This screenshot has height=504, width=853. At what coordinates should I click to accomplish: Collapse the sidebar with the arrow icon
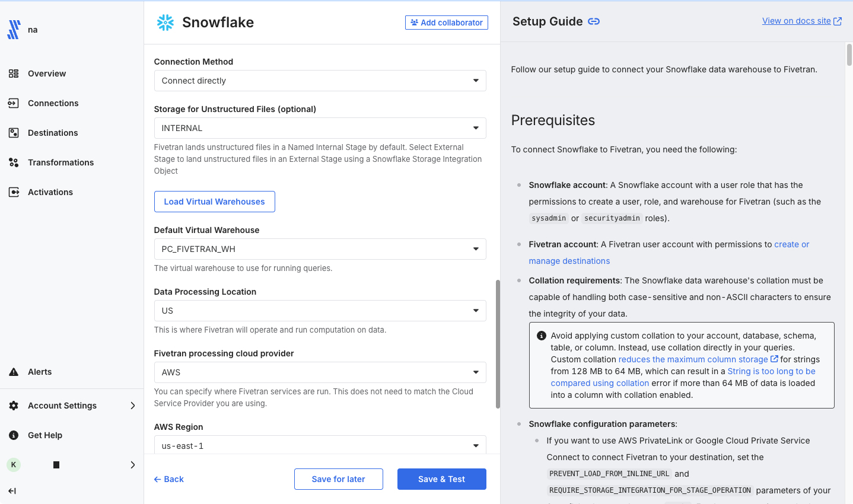click(12, 491)
